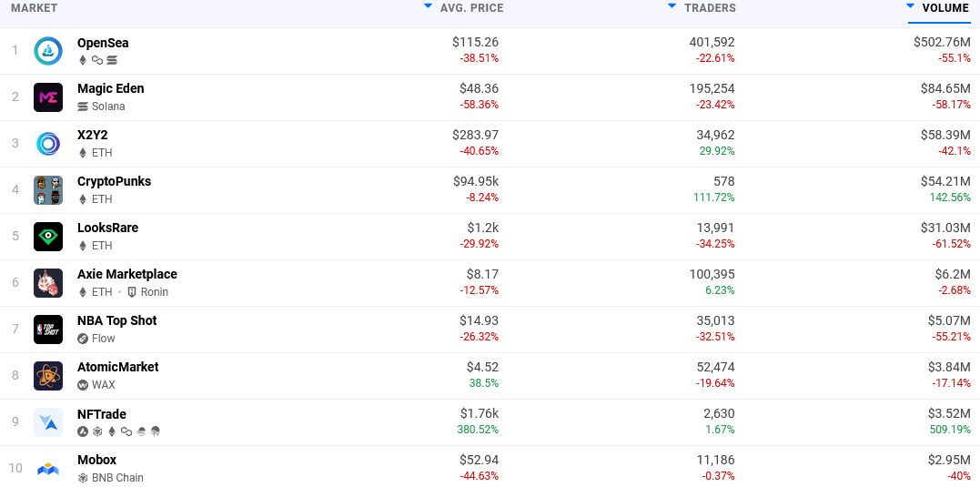Click the LooksRare green eye logo
Image resolution: width=980 pixels, height=487 pixels.
(48, 237)
